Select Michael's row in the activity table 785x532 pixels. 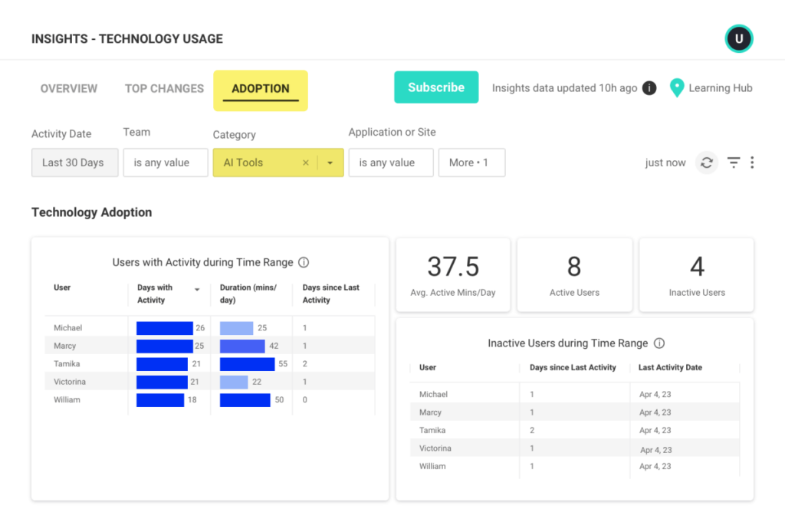pyautogui.click(x=86, y=327)
